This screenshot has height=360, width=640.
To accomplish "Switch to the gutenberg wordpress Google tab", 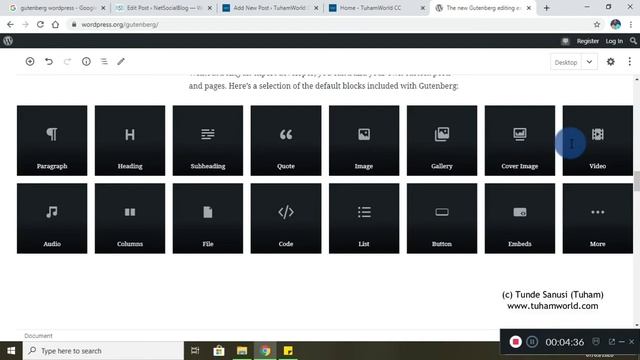I will (x=57, y=8).
